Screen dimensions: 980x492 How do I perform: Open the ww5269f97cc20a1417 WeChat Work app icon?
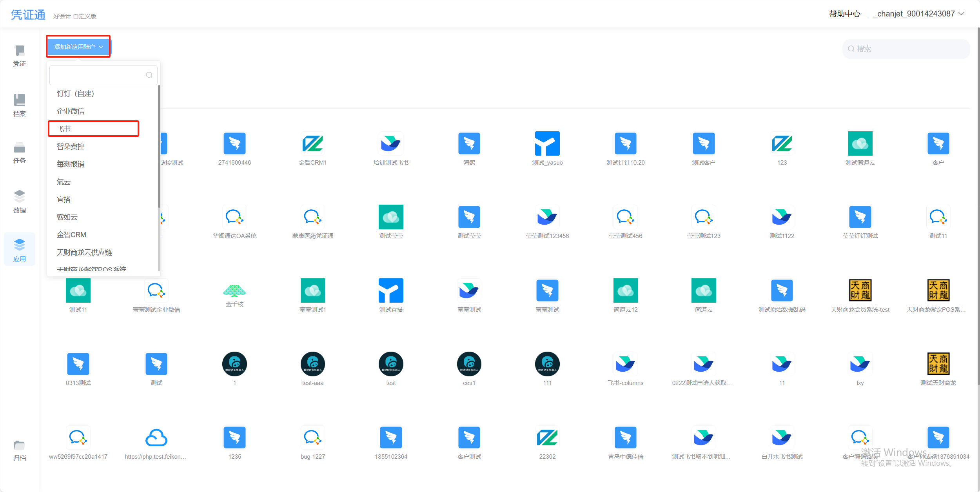pyautogui.click(x=78, y=438)
